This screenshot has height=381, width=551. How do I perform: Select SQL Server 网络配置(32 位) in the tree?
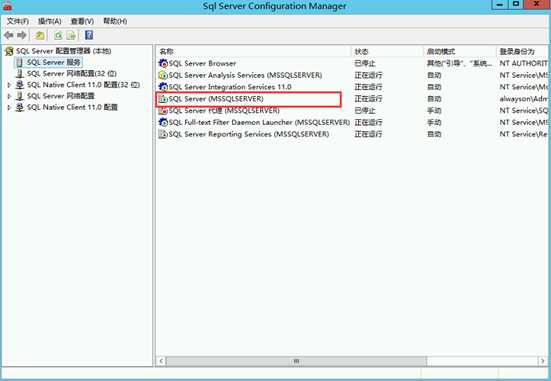[x=72, y=73]
